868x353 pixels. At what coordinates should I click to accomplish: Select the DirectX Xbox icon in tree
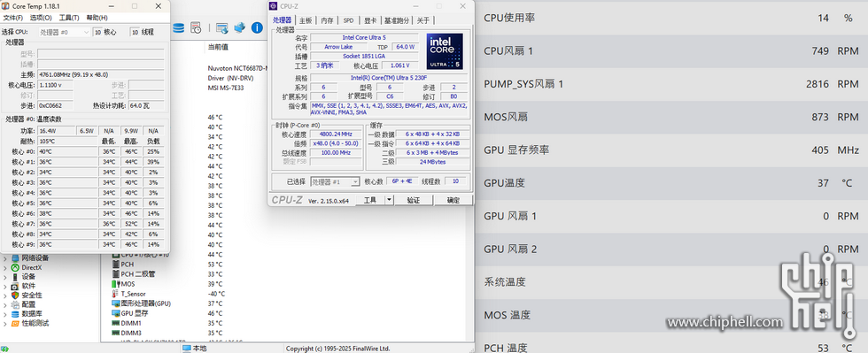point(16,267)
